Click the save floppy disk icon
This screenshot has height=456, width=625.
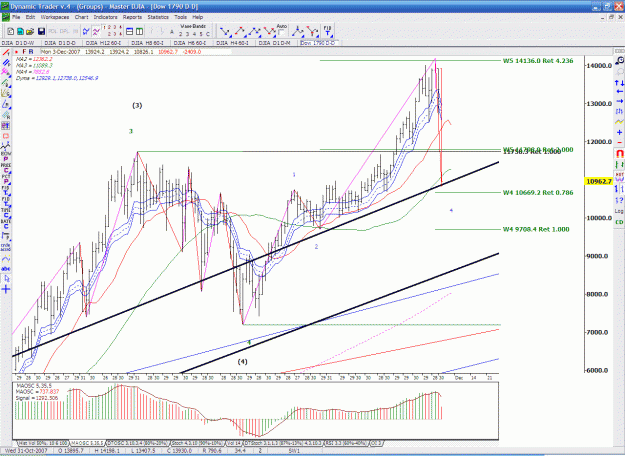click(x=41, y=31)
